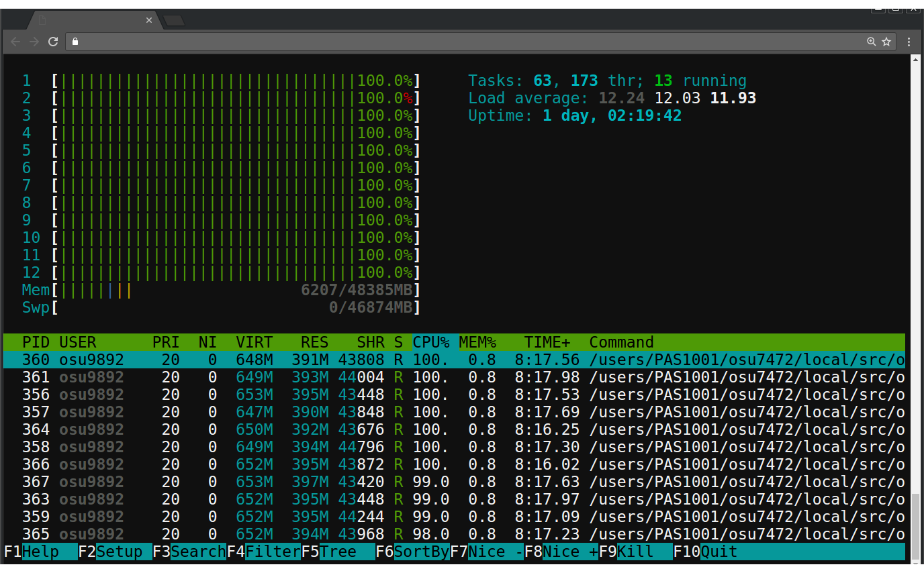
Task: Select process row with PID 360
Action: pos(454,360)
